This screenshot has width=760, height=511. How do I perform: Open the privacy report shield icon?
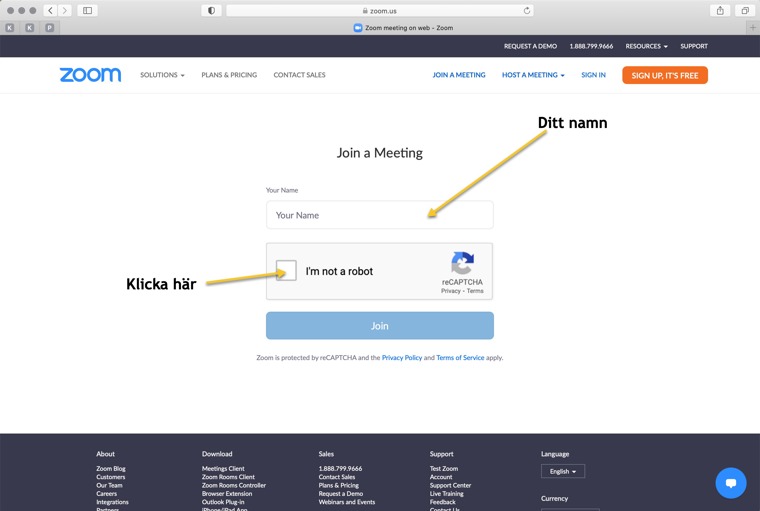(211, 10)
